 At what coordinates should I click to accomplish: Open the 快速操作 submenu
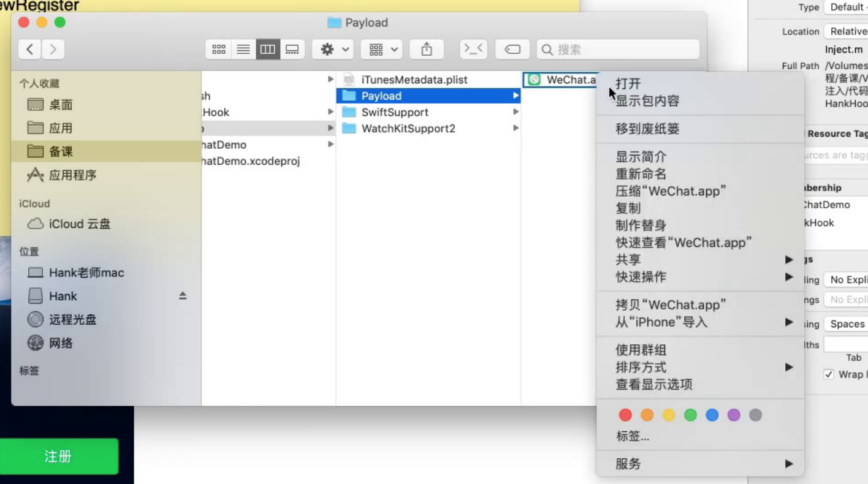(700, 277)
